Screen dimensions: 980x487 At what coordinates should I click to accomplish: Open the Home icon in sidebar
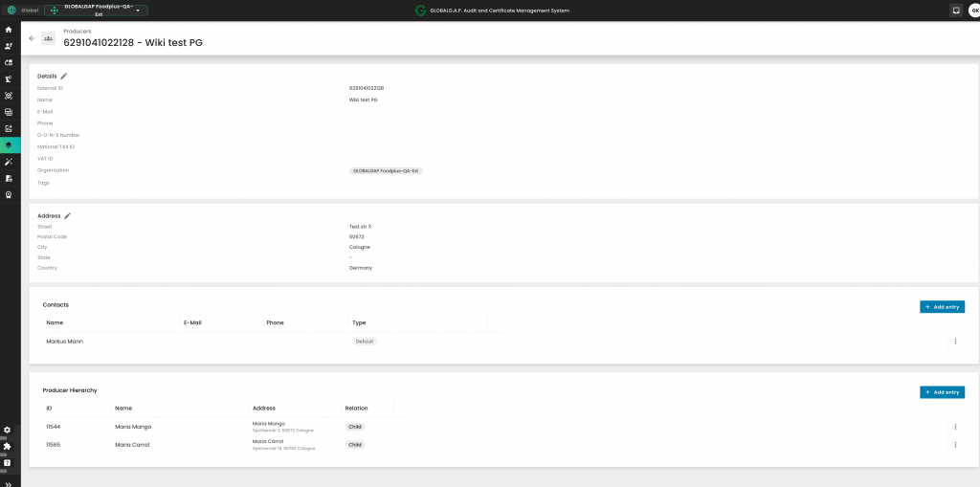[x=9, y=30]
